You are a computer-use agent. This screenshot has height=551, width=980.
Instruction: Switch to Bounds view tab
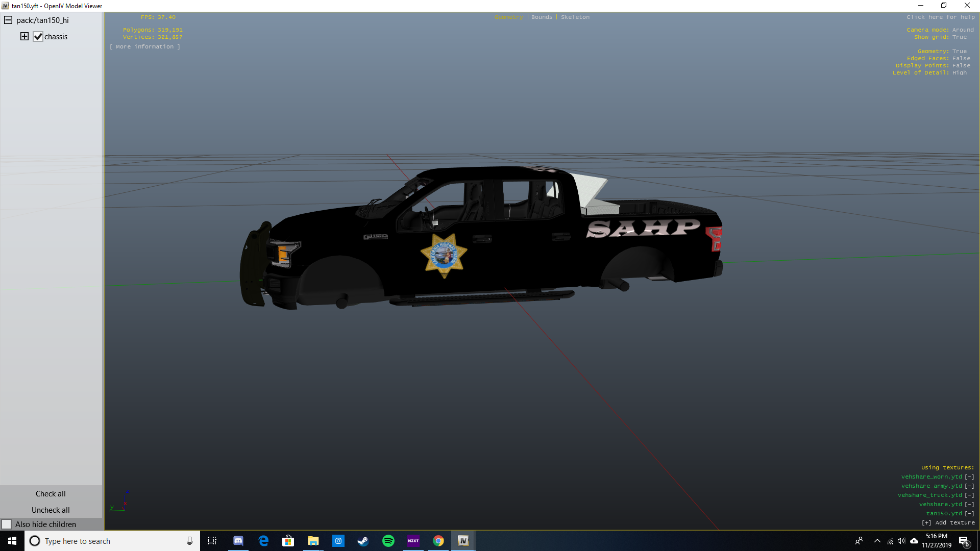[x=542, y=17]
